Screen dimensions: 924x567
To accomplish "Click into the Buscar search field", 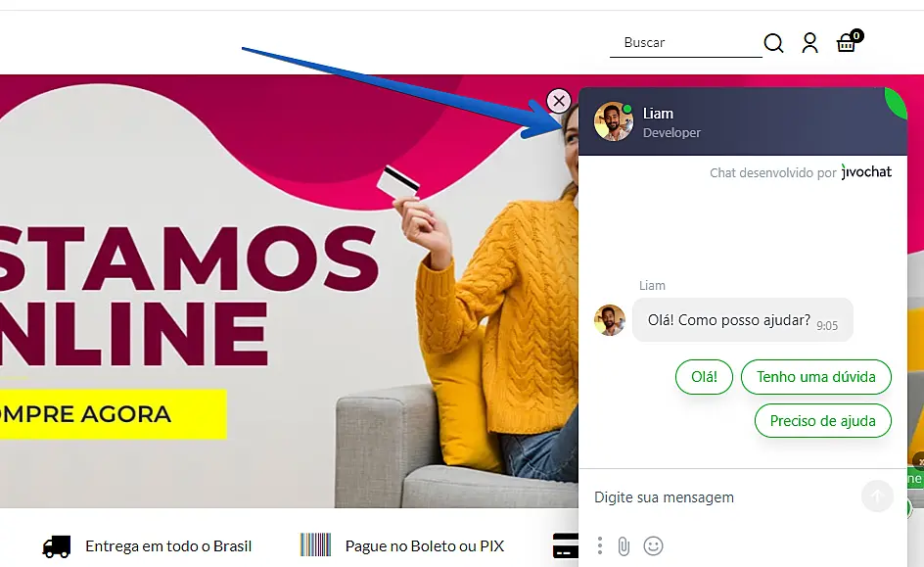I will 686,43.
